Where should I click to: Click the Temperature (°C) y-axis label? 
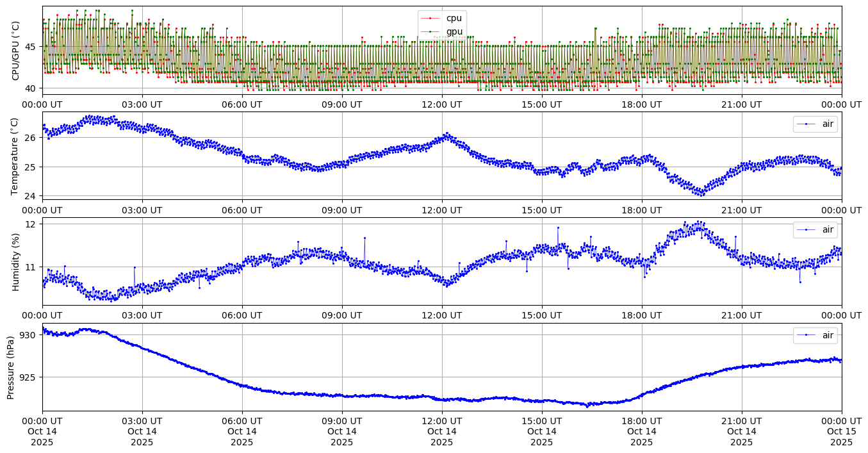coord(16,156)
